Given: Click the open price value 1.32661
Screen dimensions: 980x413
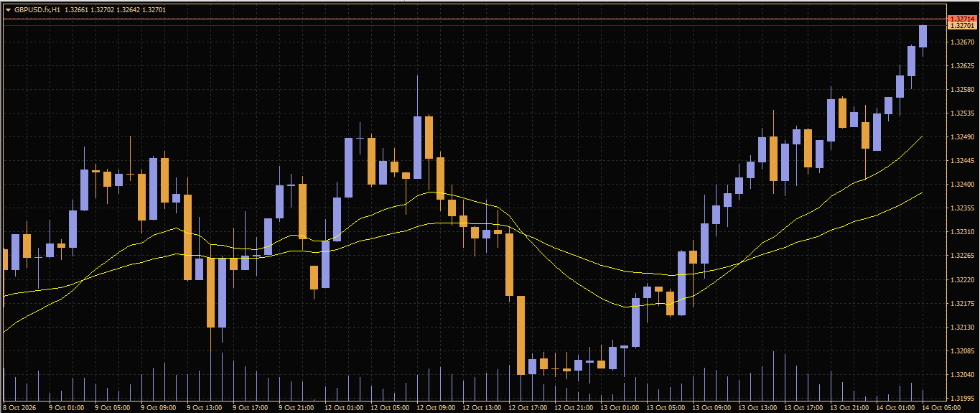Looking at the screenshot, I should (x=76, y=10).
